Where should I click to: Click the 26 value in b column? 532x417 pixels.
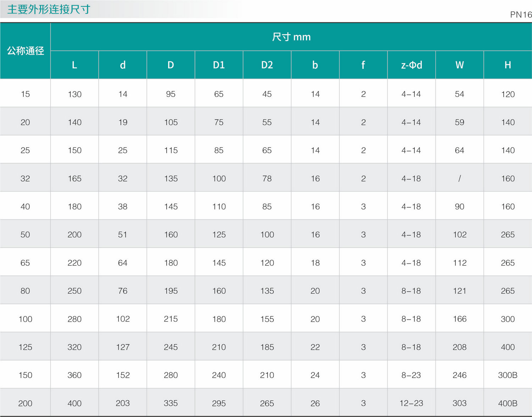coord(315,403)
